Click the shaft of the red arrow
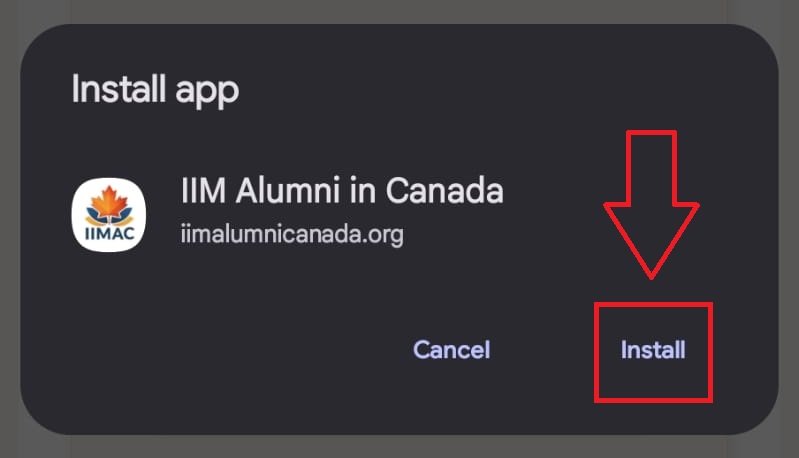The width and height of the screenshot is (799, 458). [x=651, y=165]
